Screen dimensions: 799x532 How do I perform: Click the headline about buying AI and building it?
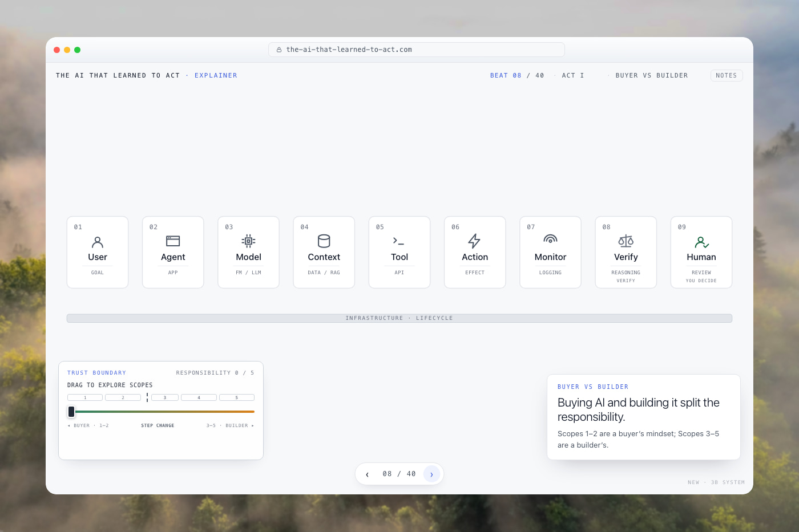tap(639, 409)
